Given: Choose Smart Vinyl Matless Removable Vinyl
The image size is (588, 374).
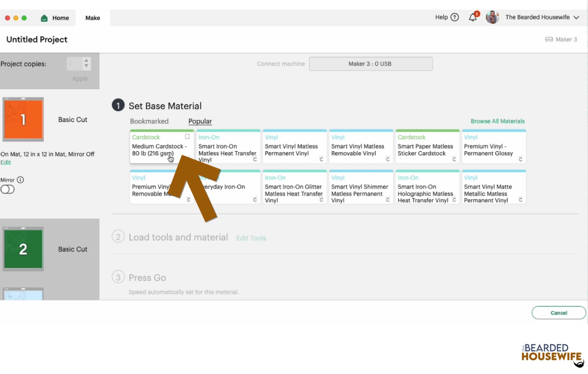Looking at the screenshot, I should click(361, 146).
